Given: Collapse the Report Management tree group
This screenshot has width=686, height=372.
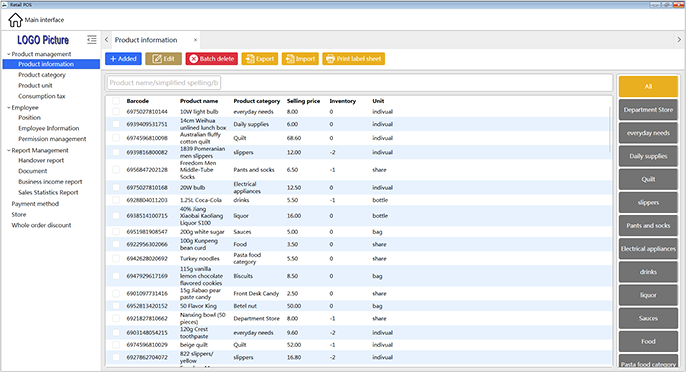Looking at the screenshot, I should pyautogui.click(x=8, y=151).
